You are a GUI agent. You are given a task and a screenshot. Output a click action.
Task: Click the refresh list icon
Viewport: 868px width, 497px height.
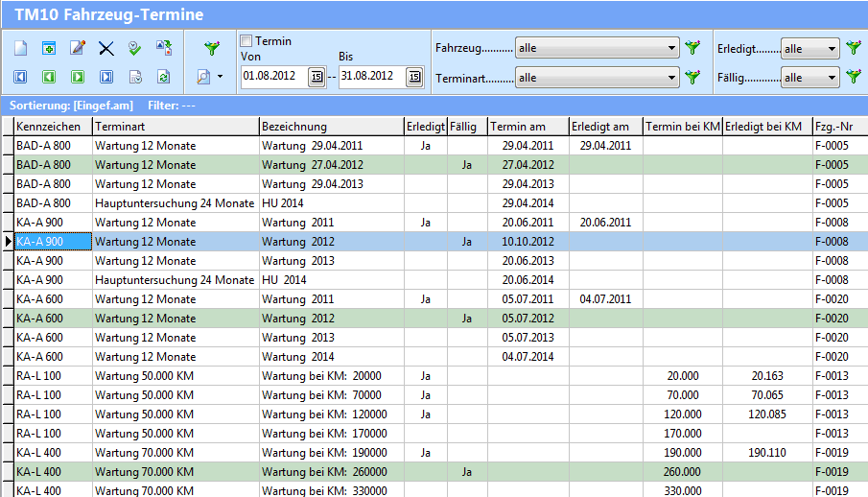(164, 77)
